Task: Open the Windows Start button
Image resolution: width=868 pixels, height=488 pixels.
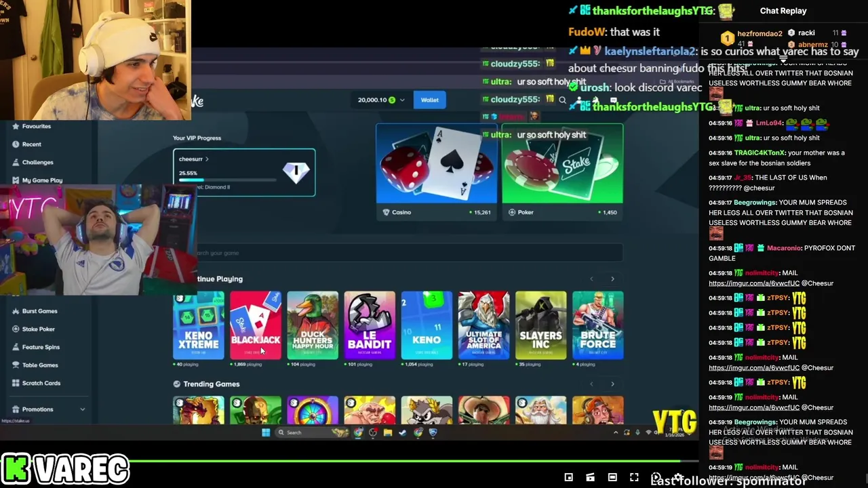Action: tap(266, 432)
